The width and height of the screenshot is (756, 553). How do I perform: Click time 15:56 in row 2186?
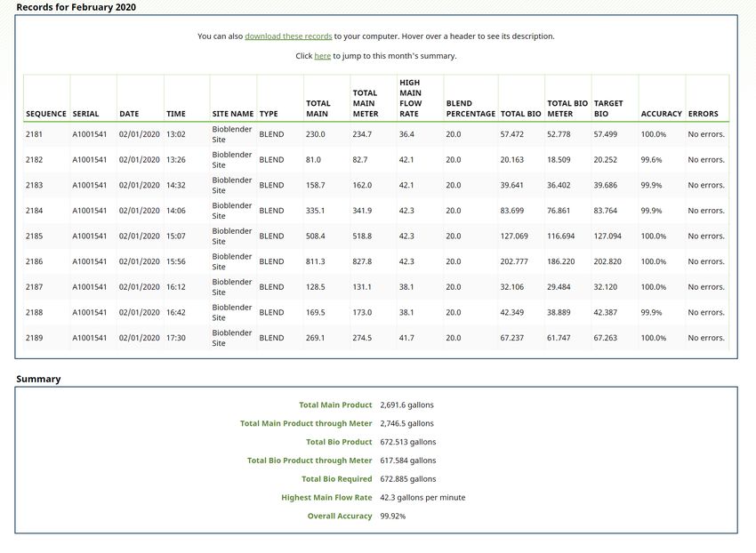point(176,261)
